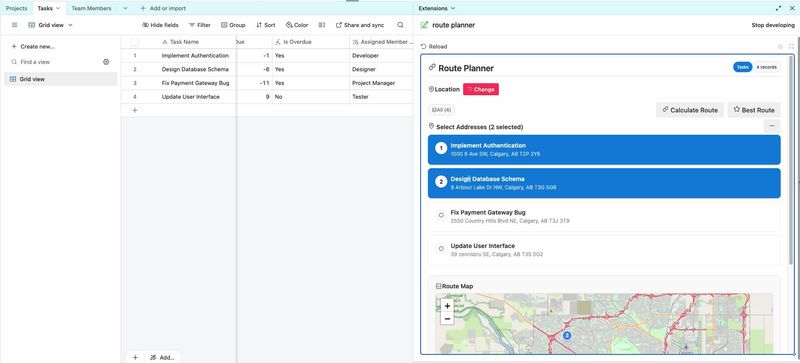Deselect the Implement Authentication address card

604,150
